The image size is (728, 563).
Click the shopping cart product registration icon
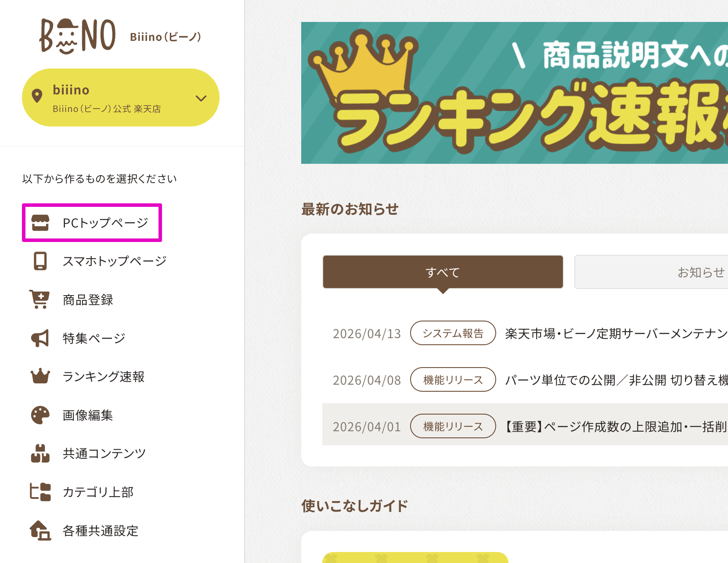tap(40, 300)
